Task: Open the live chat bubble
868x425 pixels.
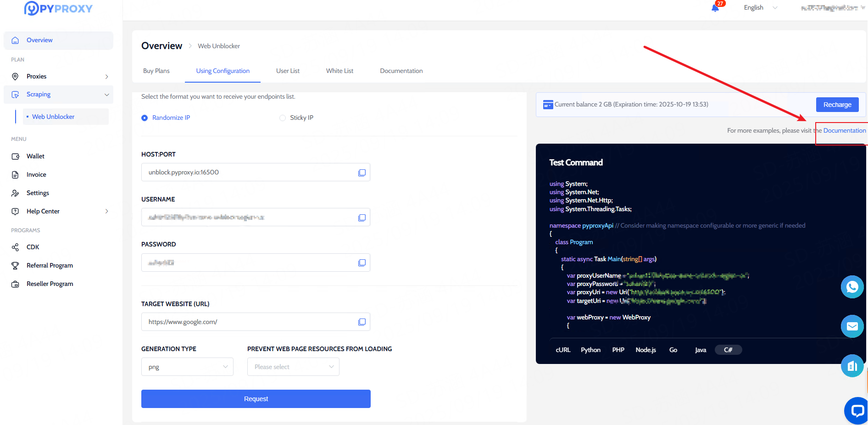Action: click(857, 410)
